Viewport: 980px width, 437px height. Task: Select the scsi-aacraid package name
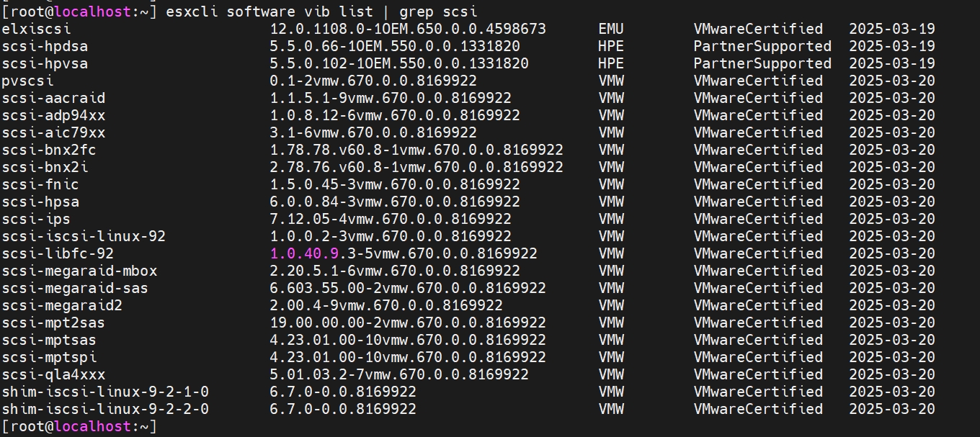pyautogui.click(x=53, y=98)
